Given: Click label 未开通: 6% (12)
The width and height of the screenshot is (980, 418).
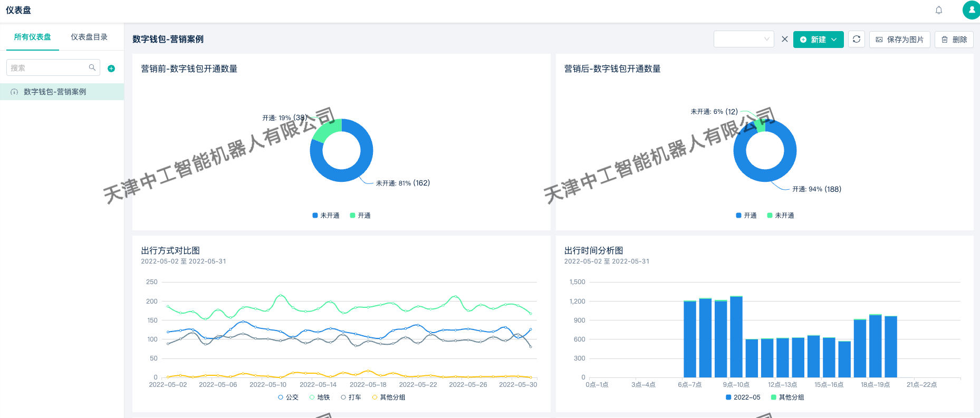Looking at the screenshot, I should tap(714, 112).
